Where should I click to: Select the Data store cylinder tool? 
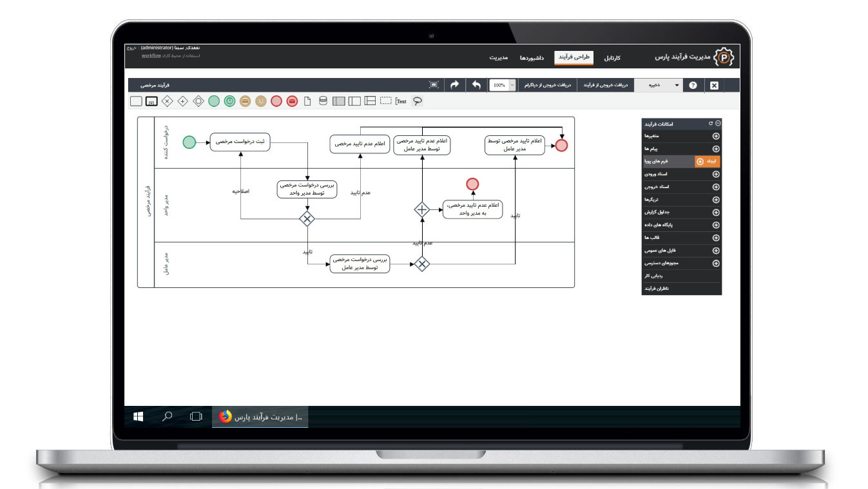[x=323, y=101]
